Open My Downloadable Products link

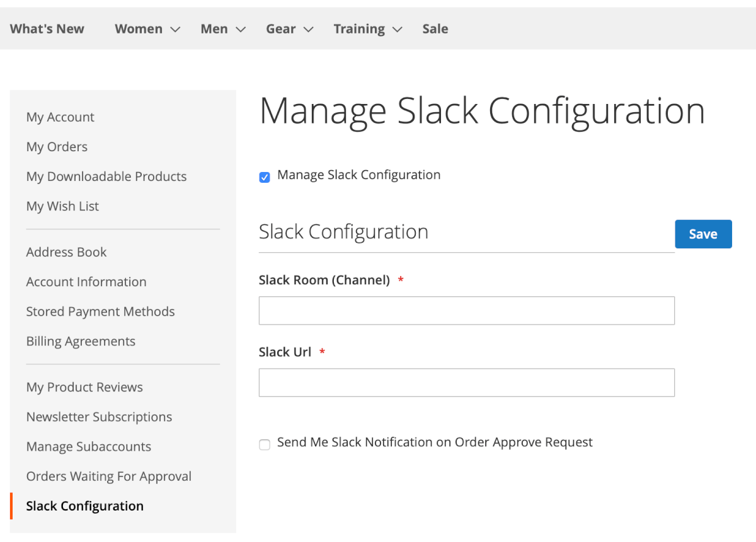point(106,176)
